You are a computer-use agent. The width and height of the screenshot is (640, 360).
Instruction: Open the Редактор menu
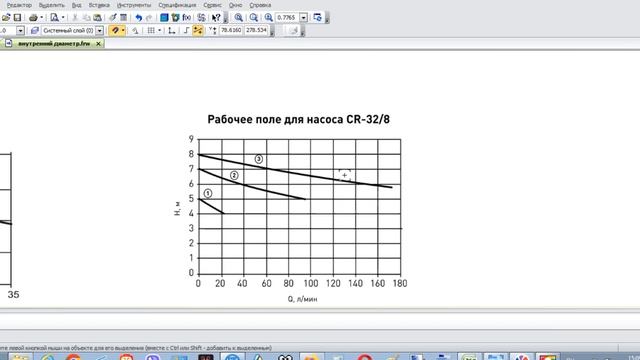click(19, 5)
